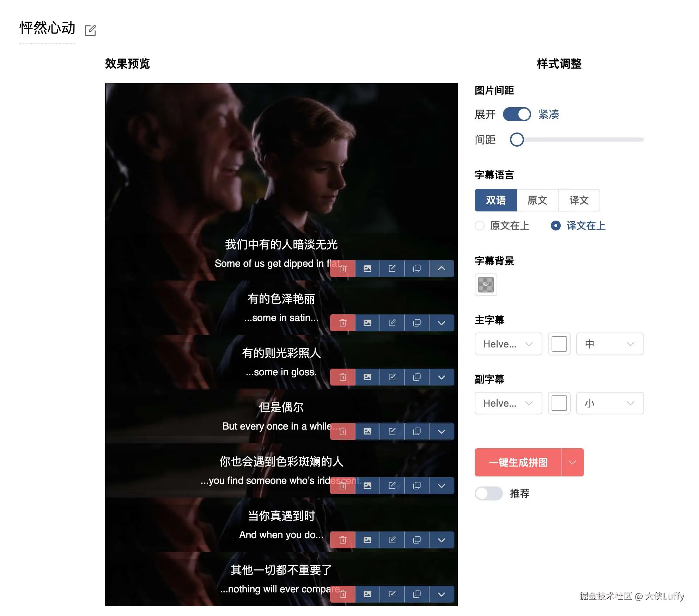This screenshot has width=699, height=616.
Task: Open the 主字幕 font family dropdown
Action: (x=508, y=344)
